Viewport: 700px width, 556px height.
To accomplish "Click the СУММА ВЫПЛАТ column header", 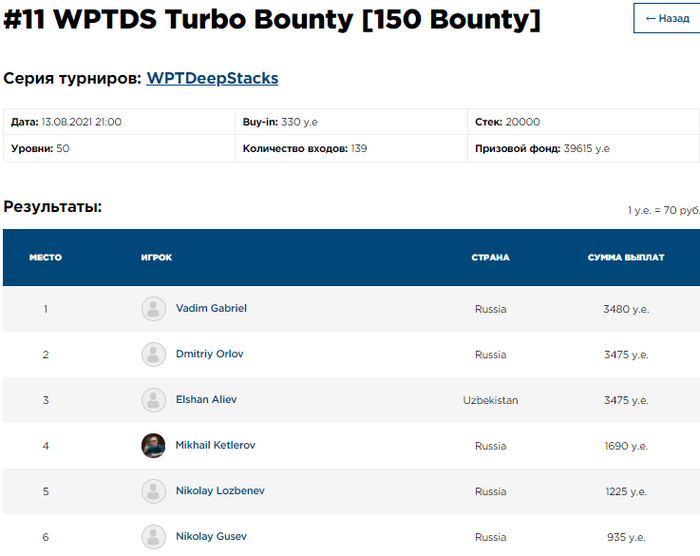I will click(626, 257).
